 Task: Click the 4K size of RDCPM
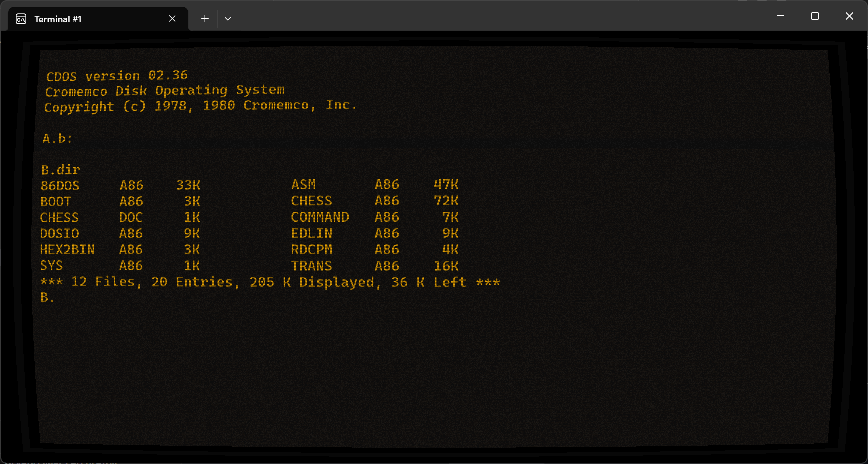pyautogui.click(x=450, y=249)
